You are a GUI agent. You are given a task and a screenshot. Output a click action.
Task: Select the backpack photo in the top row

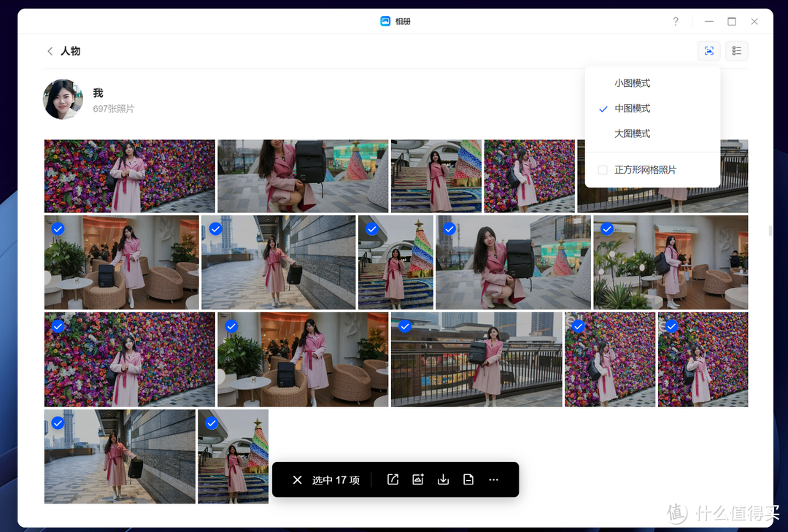point(303,176)
